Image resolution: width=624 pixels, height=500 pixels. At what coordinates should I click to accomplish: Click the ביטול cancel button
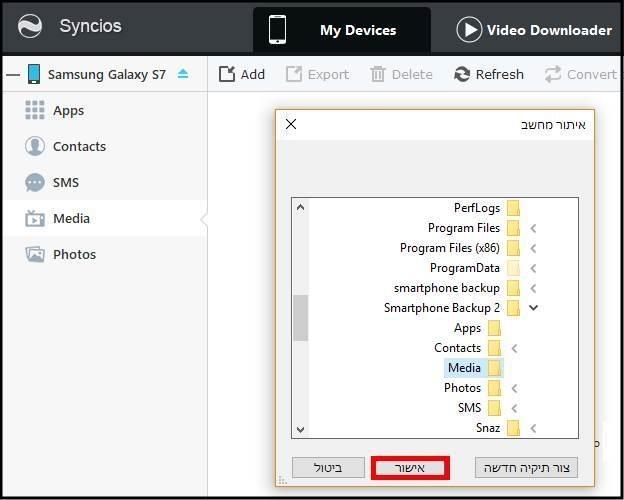point(328,468)
